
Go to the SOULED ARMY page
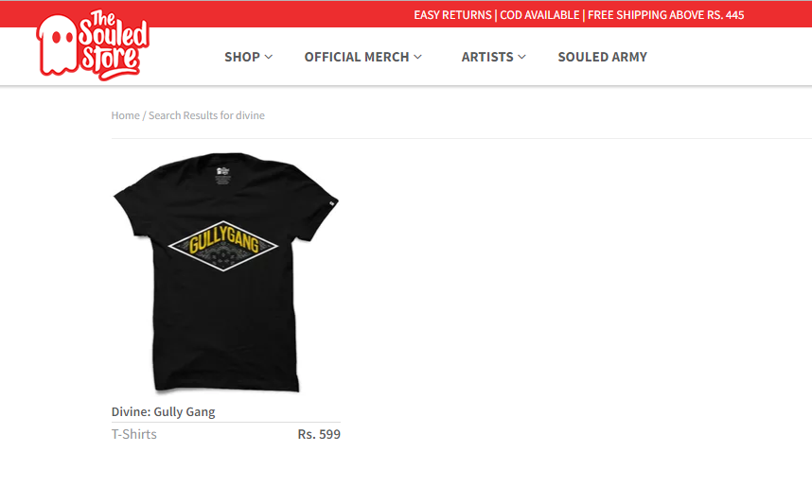602,57
